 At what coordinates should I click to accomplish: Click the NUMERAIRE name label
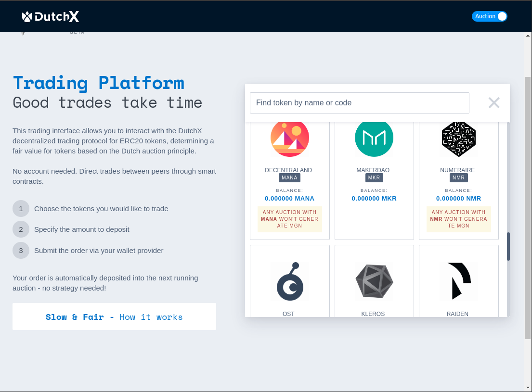[x=457, y=170]
